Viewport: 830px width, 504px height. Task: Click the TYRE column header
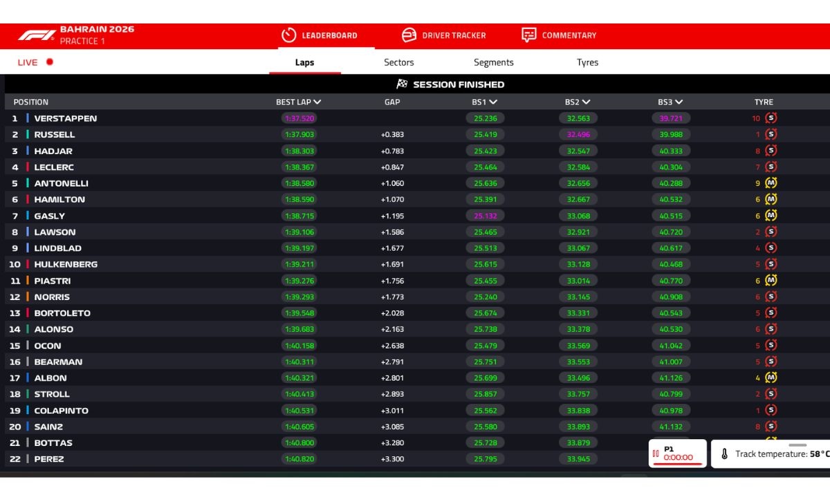point(764,102)
